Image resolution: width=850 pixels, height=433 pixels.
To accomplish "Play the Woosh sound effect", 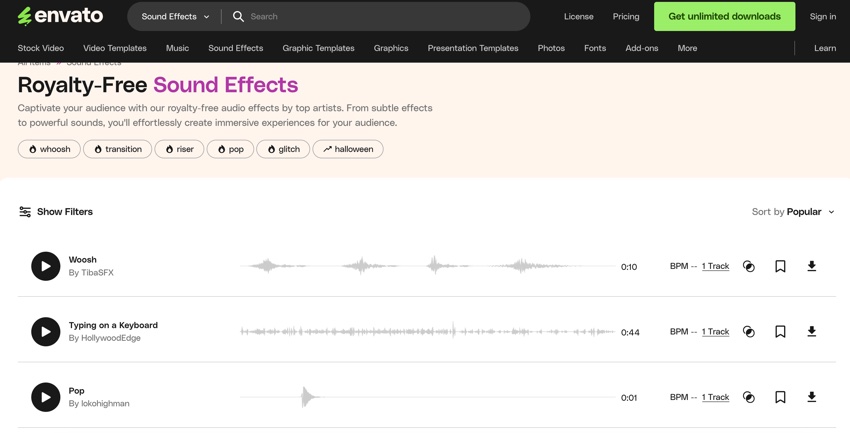I will coord(46,266).
